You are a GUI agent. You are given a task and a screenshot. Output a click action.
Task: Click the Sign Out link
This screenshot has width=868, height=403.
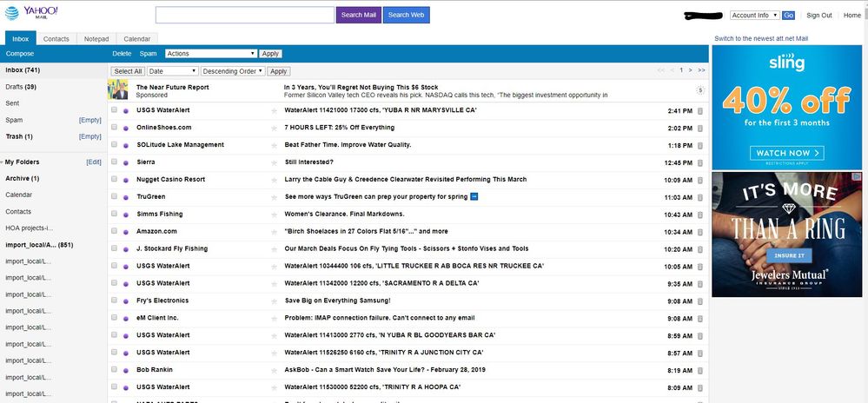[818, 16]
